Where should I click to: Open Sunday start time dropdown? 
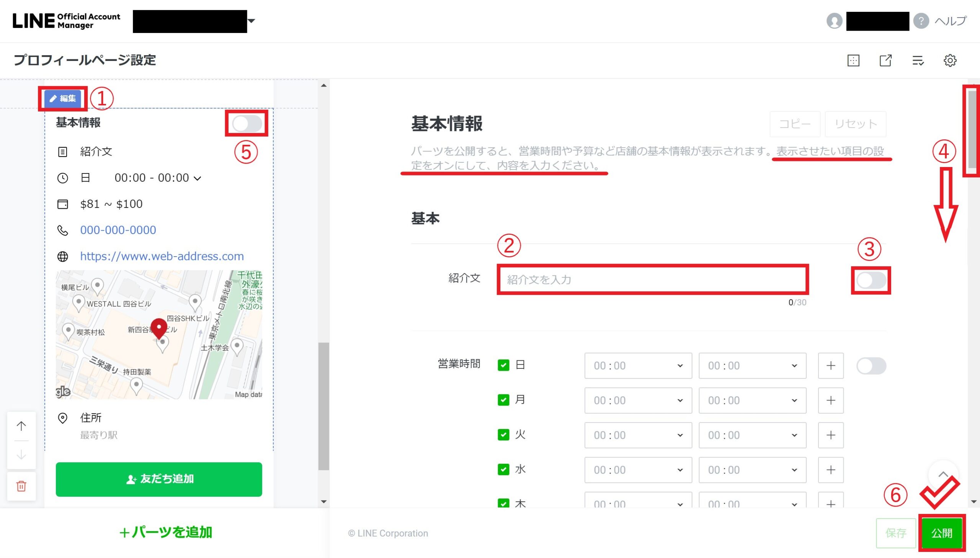tap(638, 366)
